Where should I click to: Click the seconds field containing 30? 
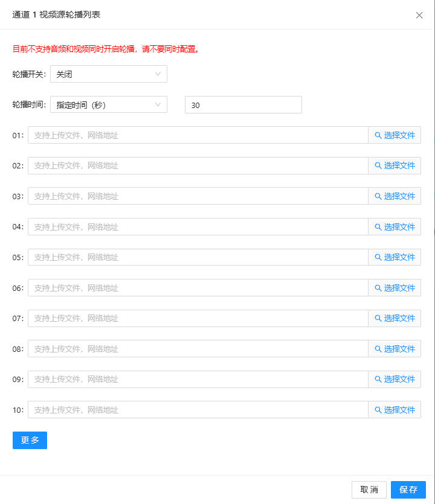[243, 105]
